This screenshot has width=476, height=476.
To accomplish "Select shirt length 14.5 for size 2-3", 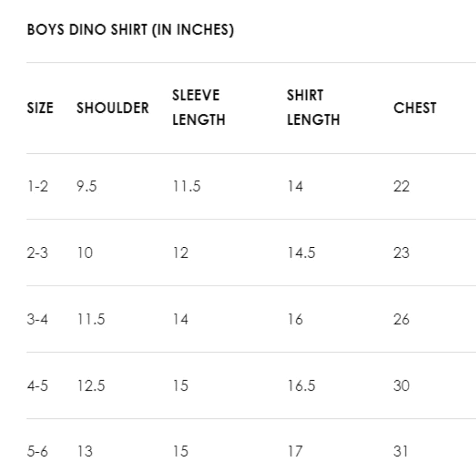I will (x=301, y=253).
